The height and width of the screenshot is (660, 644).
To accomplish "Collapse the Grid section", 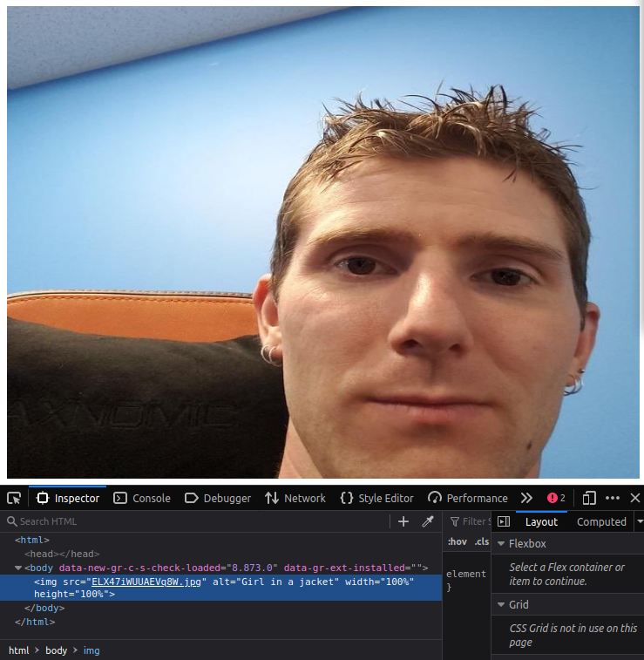I will [501, 605].
